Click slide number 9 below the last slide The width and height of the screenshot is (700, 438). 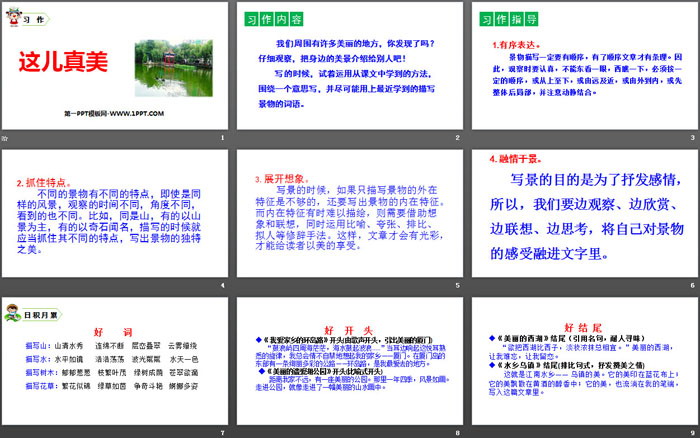(x=692, y=432)
